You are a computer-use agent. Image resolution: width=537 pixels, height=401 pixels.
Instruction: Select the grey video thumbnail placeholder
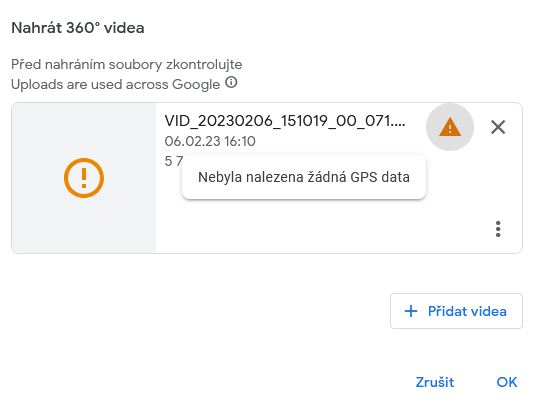(84, 178)
